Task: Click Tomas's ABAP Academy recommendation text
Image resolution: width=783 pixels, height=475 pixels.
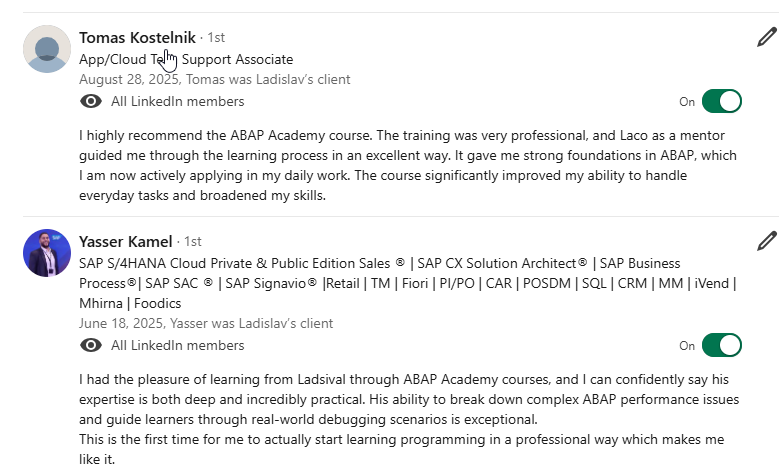Action: tap(400, 165)
